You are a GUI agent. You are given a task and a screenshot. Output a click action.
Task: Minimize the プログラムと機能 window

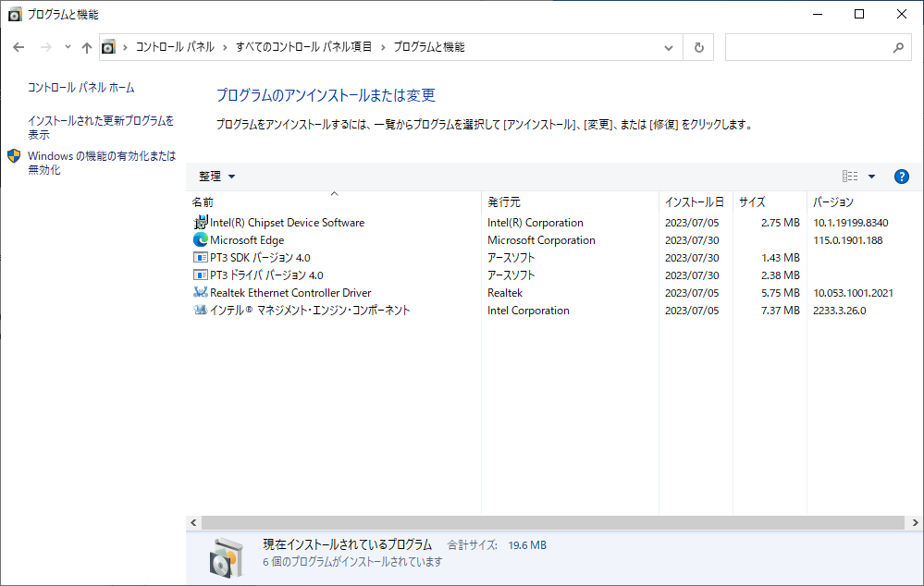(818, 14)
